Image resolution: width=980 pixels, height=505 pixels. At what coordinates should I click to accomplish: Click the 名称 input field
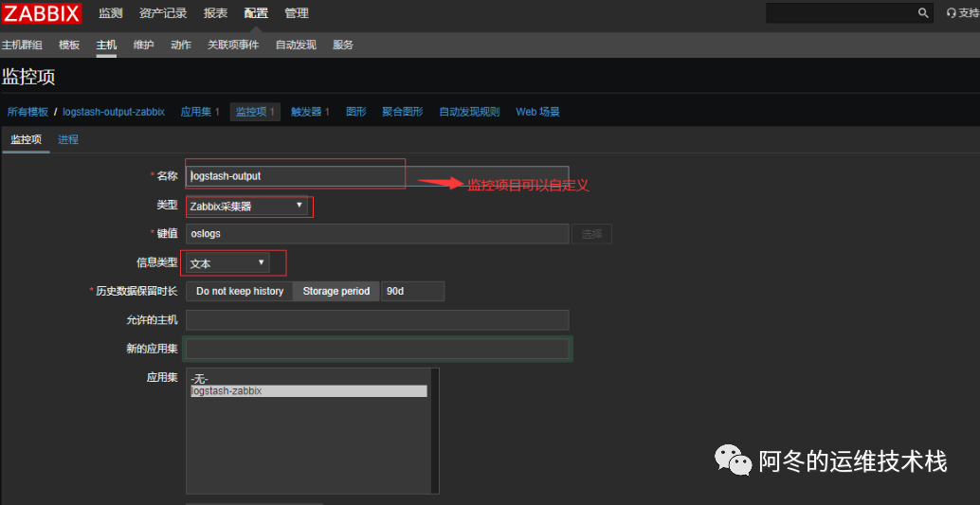(377, 176)
